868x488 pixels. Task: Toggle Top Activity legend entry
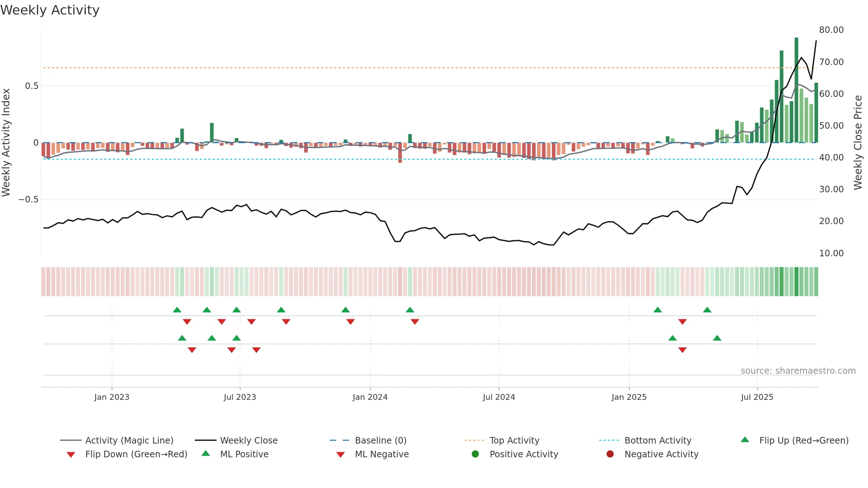(502, 440)
